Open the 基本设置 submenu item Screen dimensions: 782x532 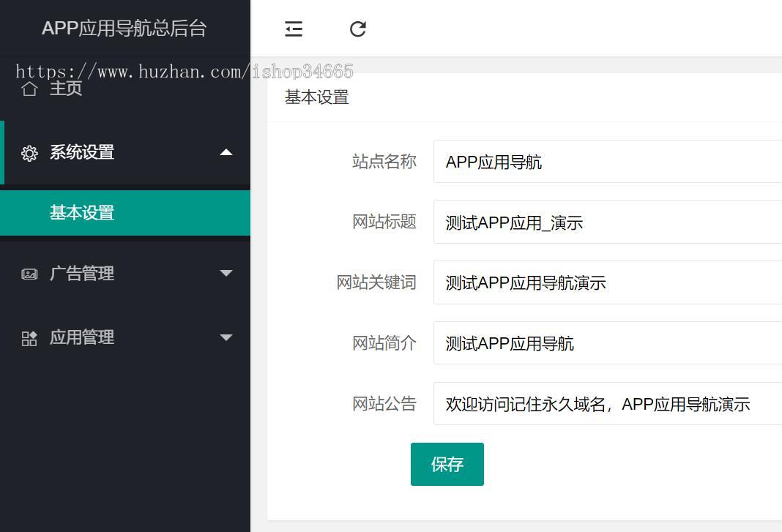pyautogui.click(x=125, y=213)
